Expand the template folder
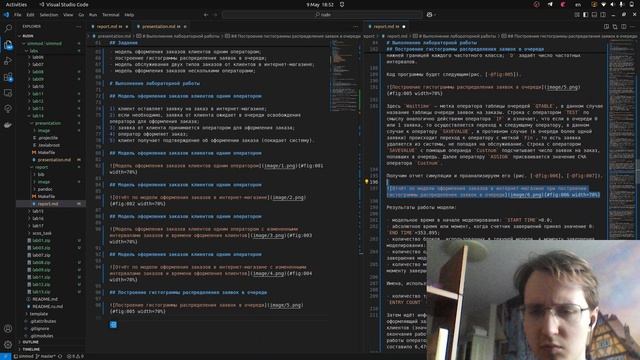The height and width of the screenshot is (360, 640). tap(39, 314)
